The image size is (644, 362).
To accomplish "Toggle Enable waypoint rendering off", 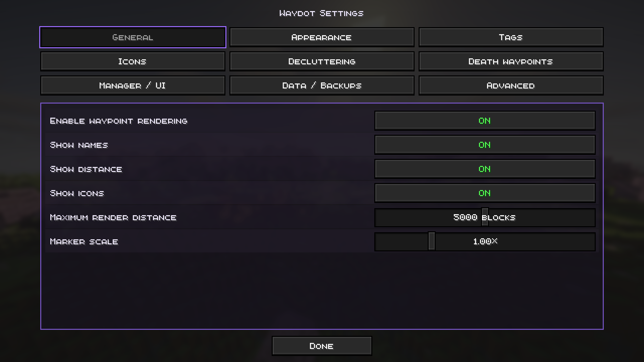I will coord(485,121).
